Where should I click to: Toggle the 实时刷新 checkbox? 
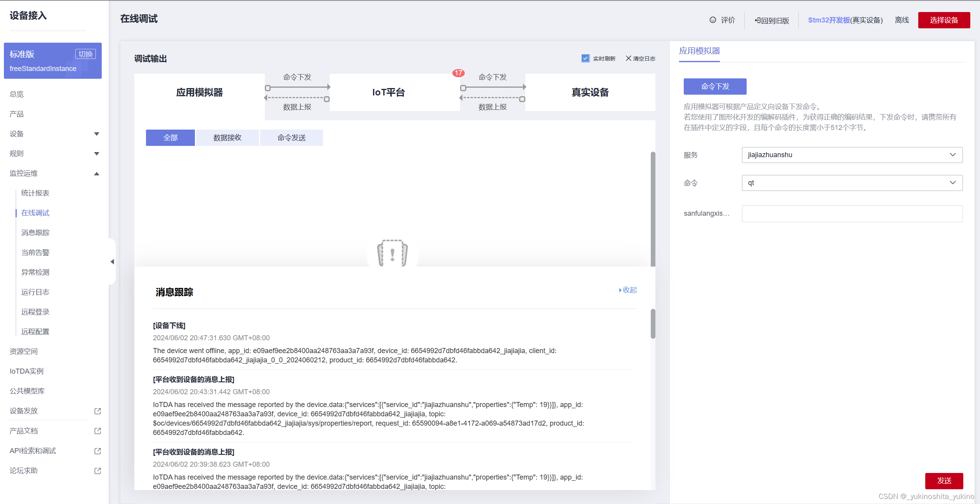click(x=586, y=58)
